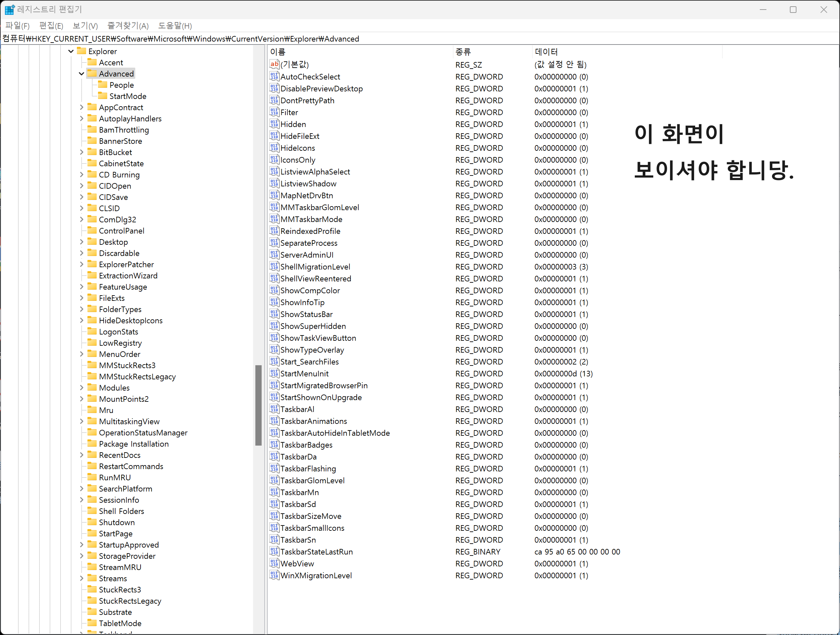Click the TaskbarAl DWORD value icon
This screenshot has height=635, width=840.
[274, 409]
